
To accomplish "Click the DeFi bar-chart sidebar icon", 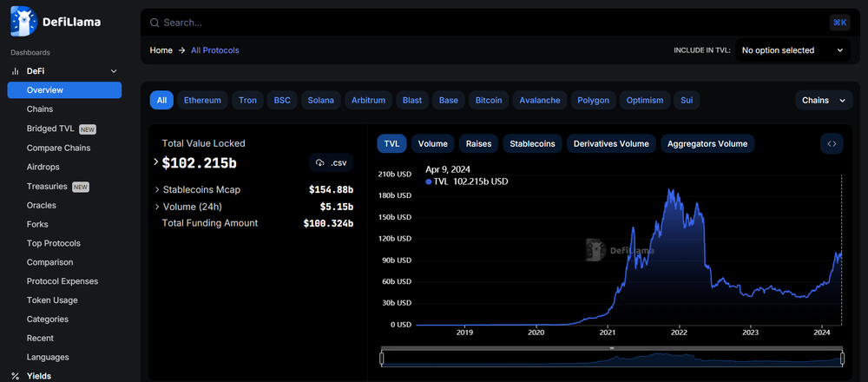I will 16,71.
